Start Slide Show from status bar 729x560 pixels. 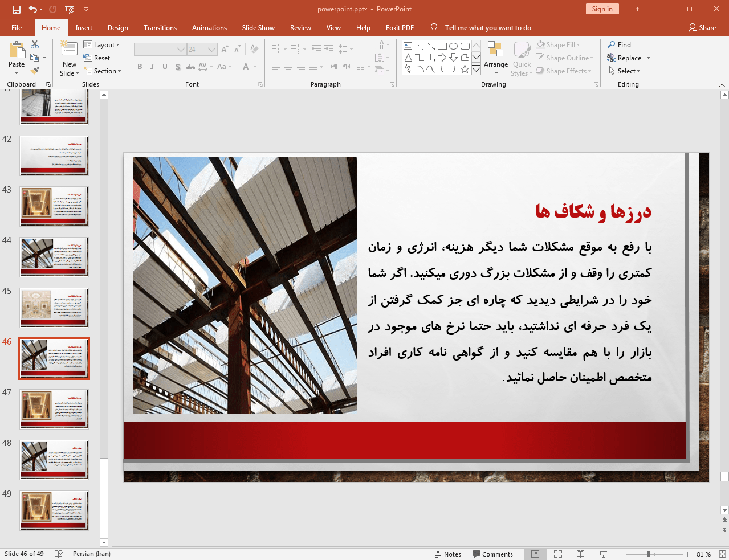click(x=603, y=554)
